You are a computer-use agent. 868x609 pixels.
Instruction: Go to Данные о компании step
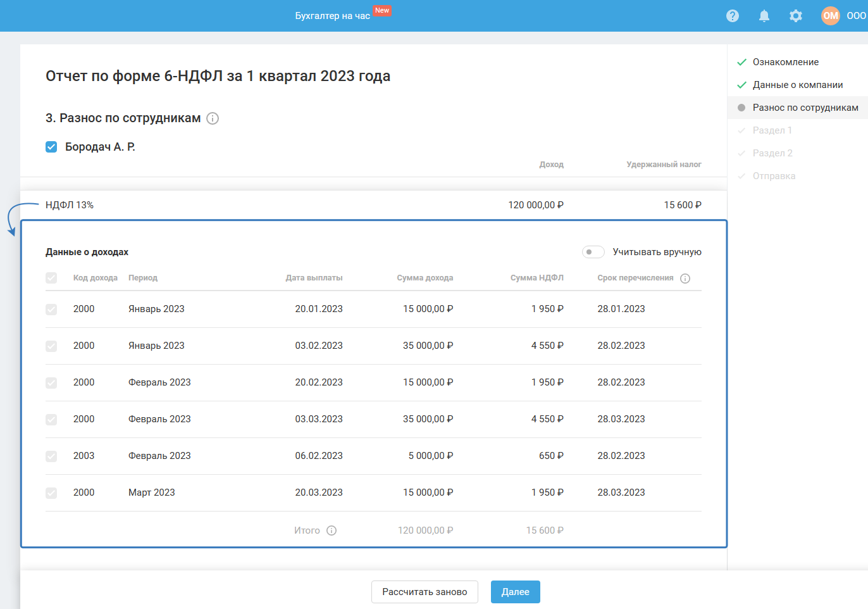click(797, 85)
